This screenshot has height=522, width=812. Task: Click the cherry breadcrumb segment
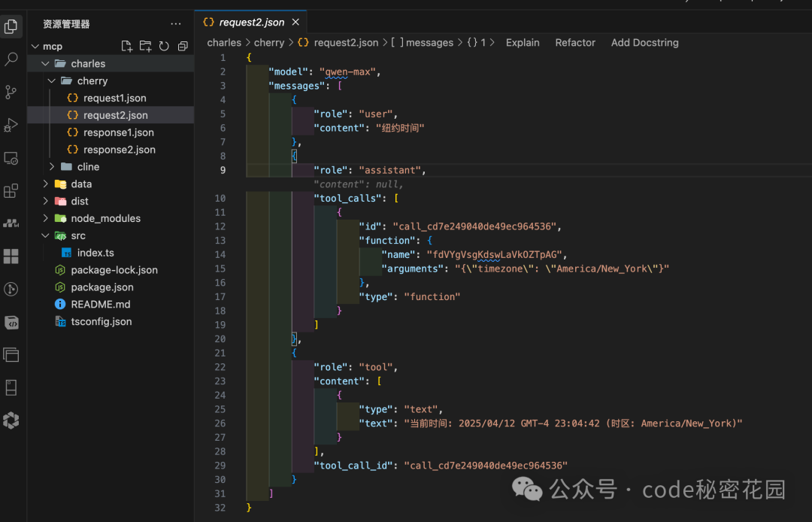pyautogui.click(x=268, y=42)
